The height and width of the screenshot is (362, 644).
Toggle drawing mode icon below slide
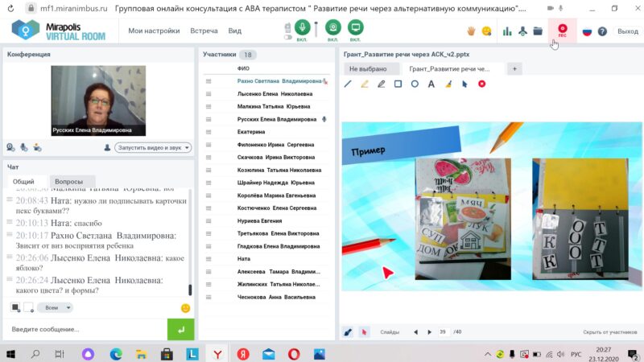[348, 332]
